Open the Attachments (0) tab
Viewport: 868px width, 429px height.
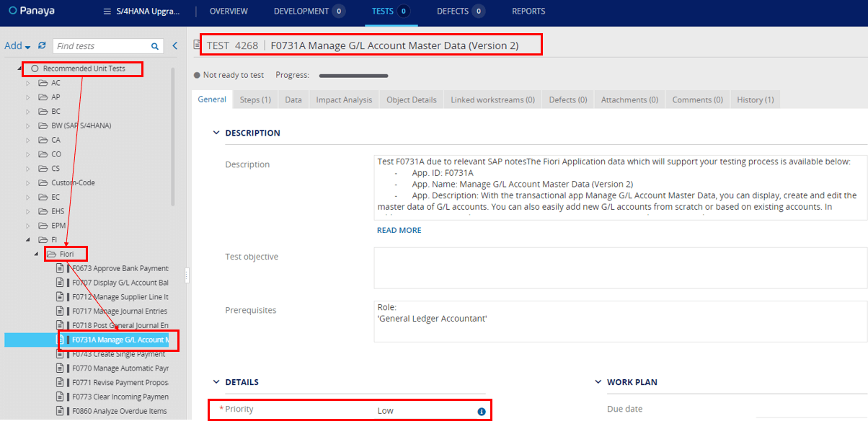[x=629, y=99]
